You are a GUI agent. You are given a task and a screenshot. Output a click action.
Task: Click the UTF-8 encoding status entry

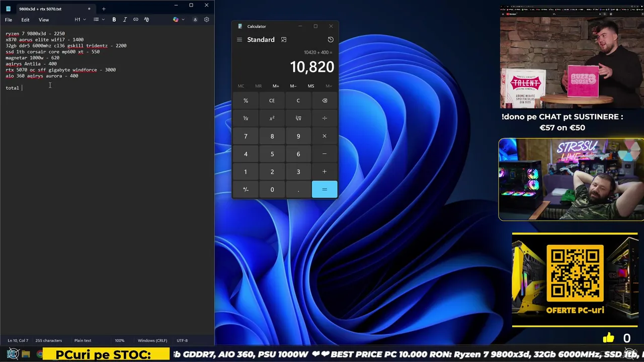click(x=182, y=340)
